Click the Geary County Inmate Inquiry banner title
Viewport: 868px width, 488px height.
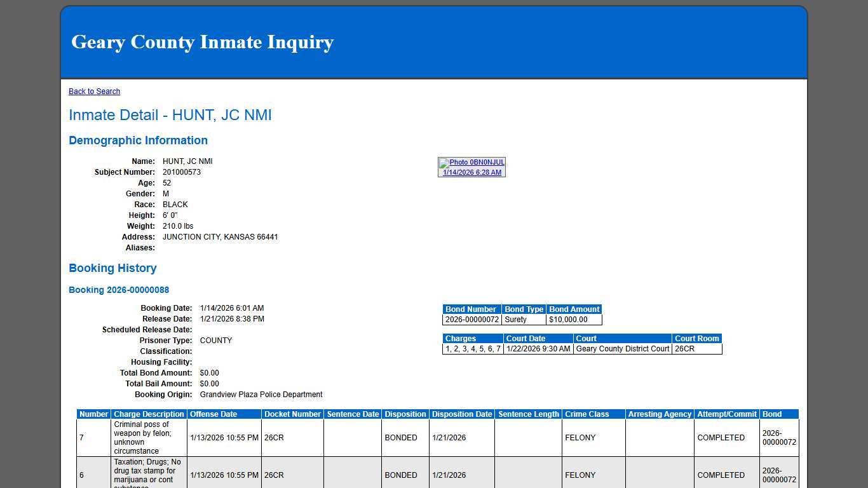(203, 42)
